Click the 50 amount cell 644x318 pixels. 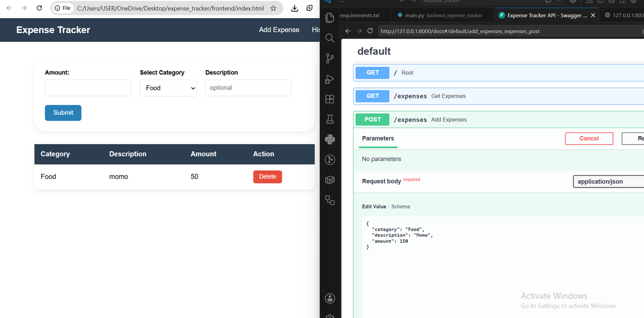pos(194,176)
